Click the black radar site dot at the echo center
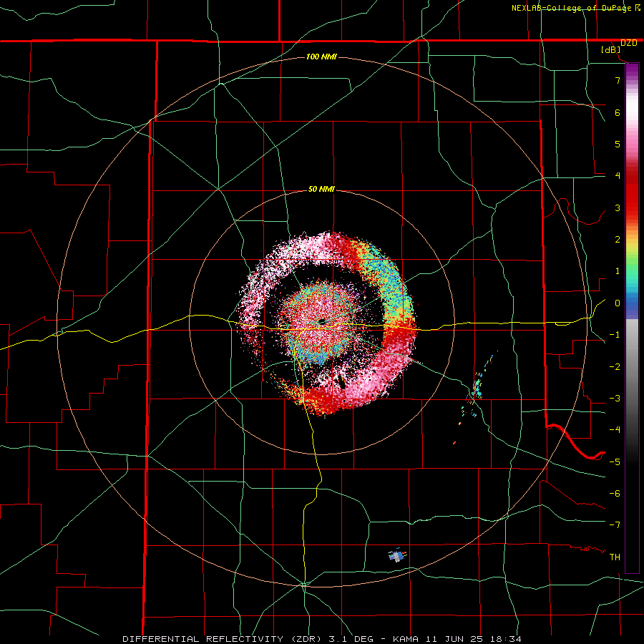The width and height of the screenshot is (644, 644). tap(321, 321)
